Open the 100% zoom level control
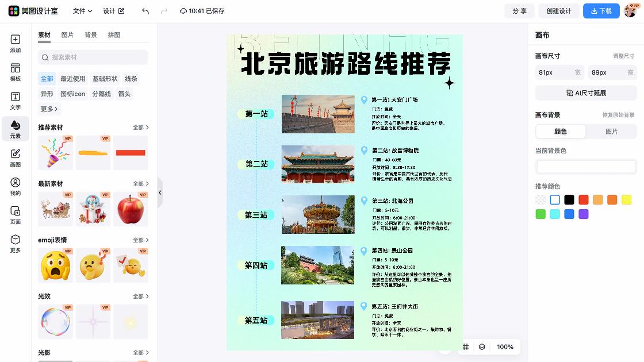This screenshot has width=644, height=362. click(505, 347)
